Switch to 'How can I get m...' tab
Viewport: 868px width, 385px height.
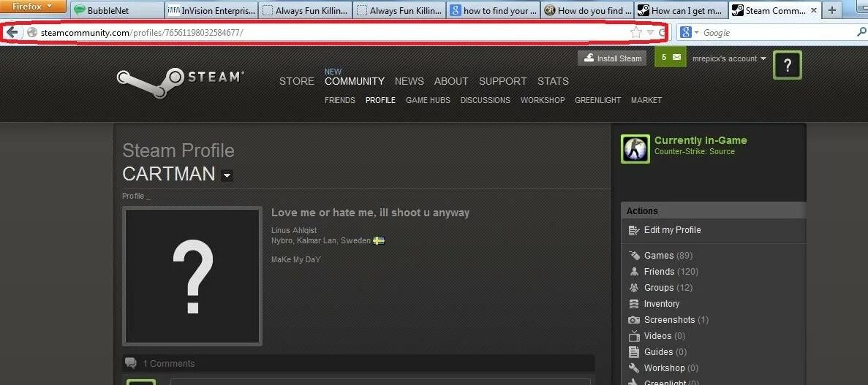click(x=682, y=10)
